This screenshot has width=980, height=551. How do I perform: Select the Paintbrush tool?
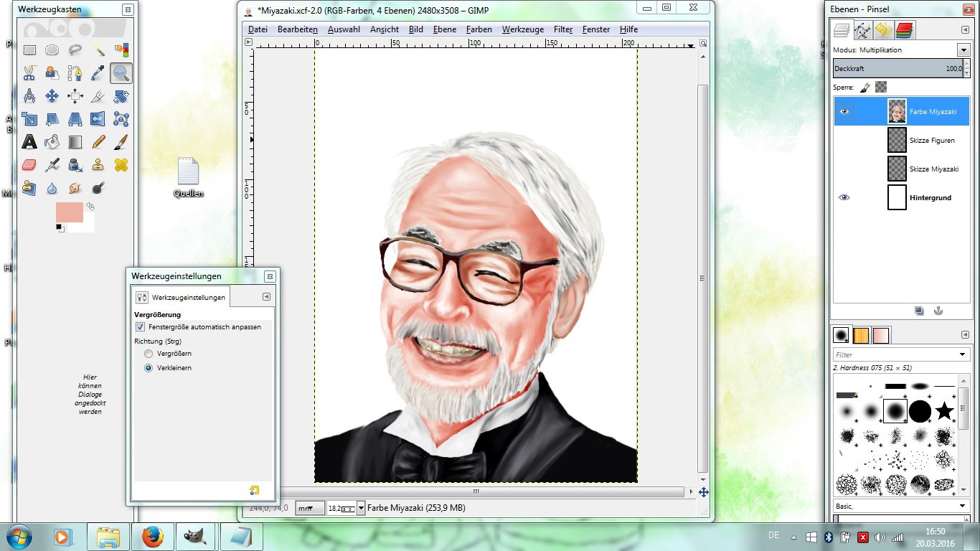point(121,142)
